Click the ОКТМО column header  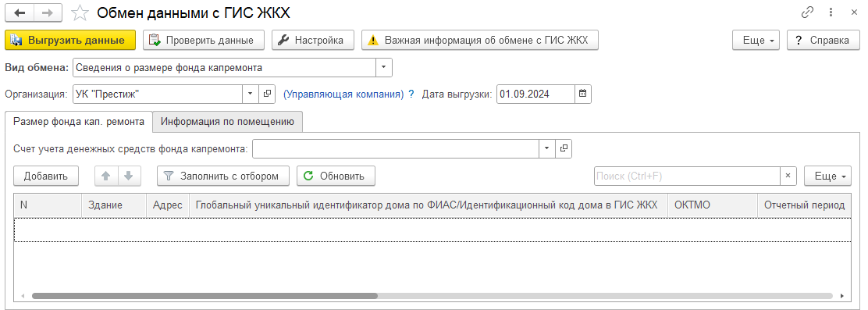pyautogui.click(x=713, y=205)
